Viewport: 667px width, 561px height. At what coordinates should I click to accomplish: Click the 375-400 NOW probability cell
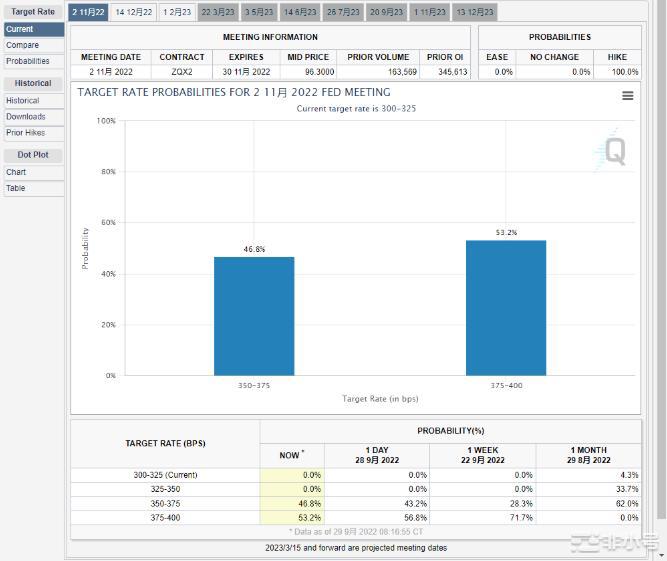point(292,518)
